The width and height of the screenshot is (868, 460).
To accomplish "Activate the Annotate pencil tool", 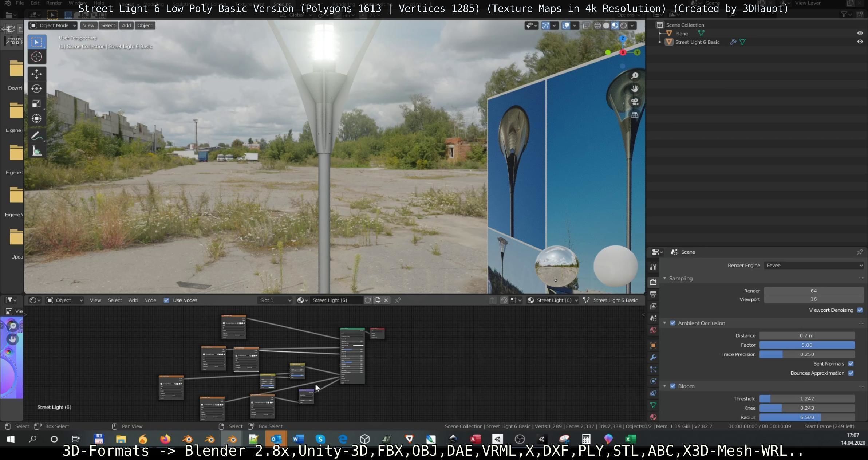I will [x=36, y=136].
